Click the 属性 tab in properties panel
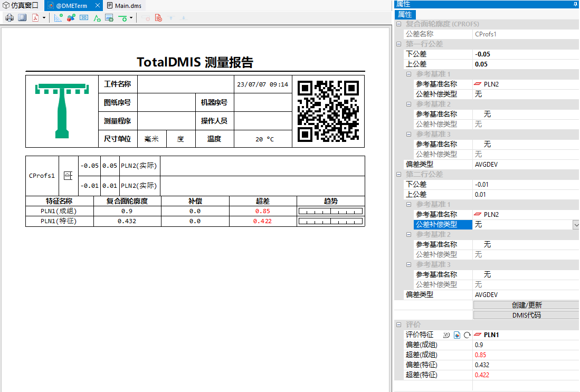580x392 pixels. (x=405, y=14)
